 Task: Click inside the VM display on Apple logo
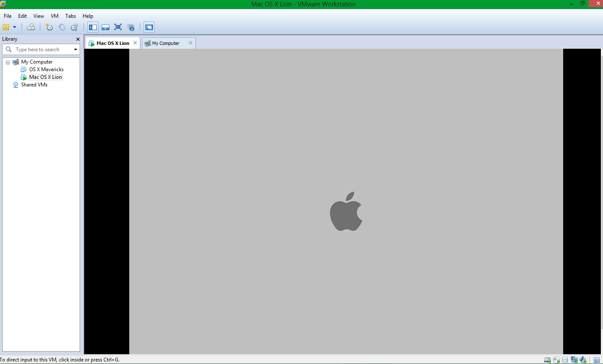pos(346,211)
